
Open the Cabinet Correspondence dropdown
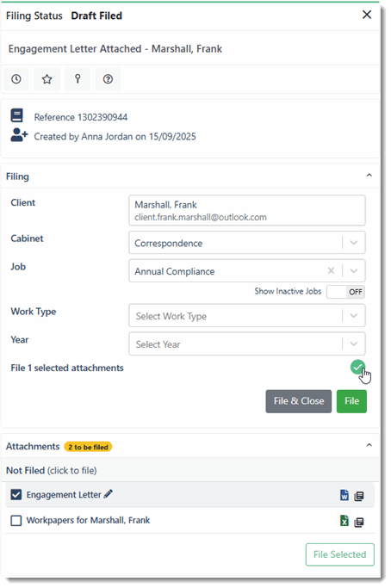pyautogui.click(x=247, y=243)
